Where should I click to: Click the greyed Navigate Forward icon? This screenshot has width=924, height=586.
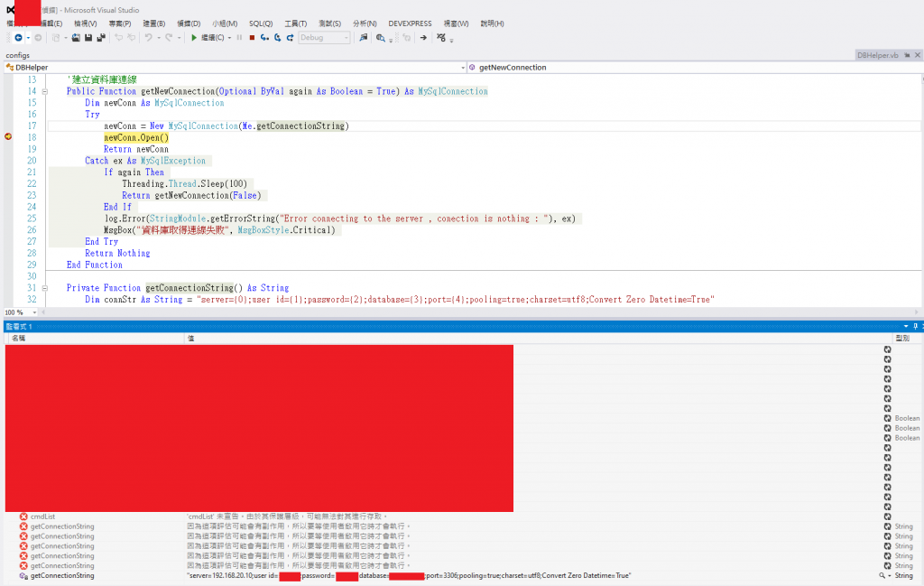point(38,38)
